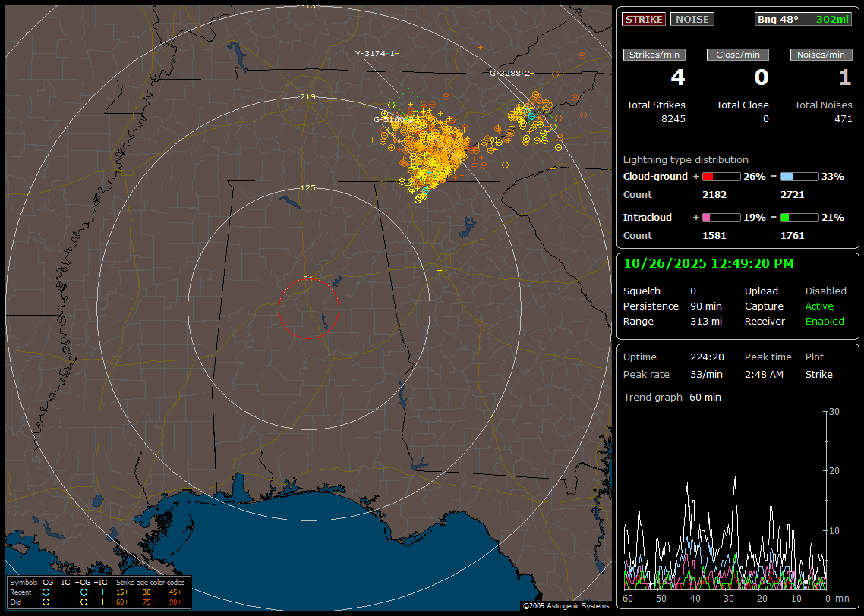864x616 pixels.
Task: Click the red dashed circle at map center
Action: [x=308, y=309]
